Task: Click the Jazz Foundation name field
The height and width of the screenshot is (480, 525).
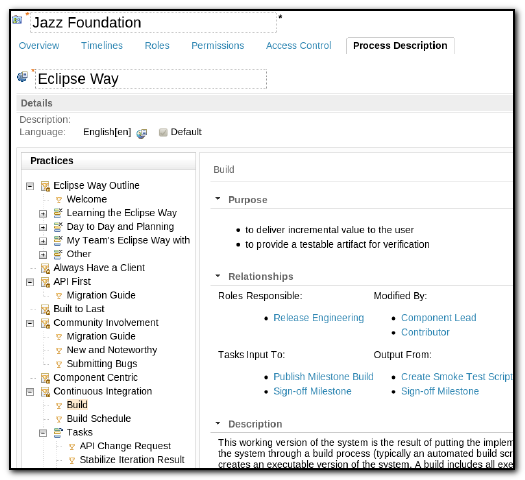Action: click(x=153, y=23)
